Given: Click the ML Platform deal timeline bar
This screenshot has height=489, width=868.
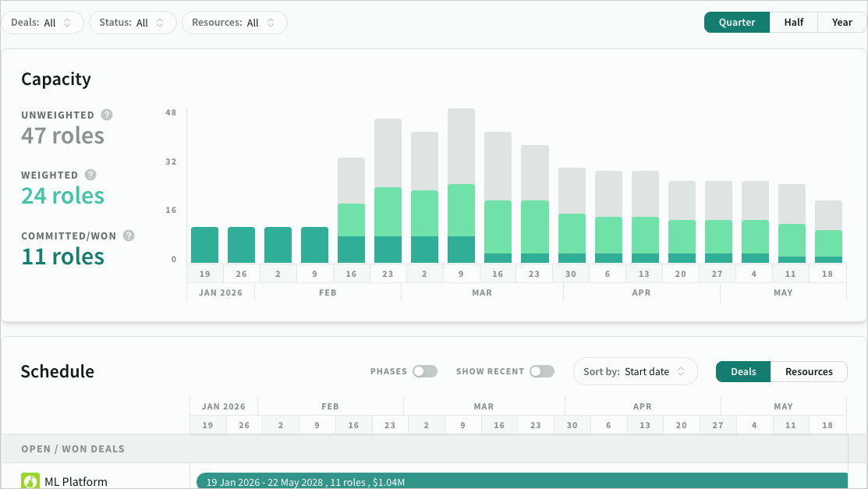Looking at the screenshot, I should 523,481.
